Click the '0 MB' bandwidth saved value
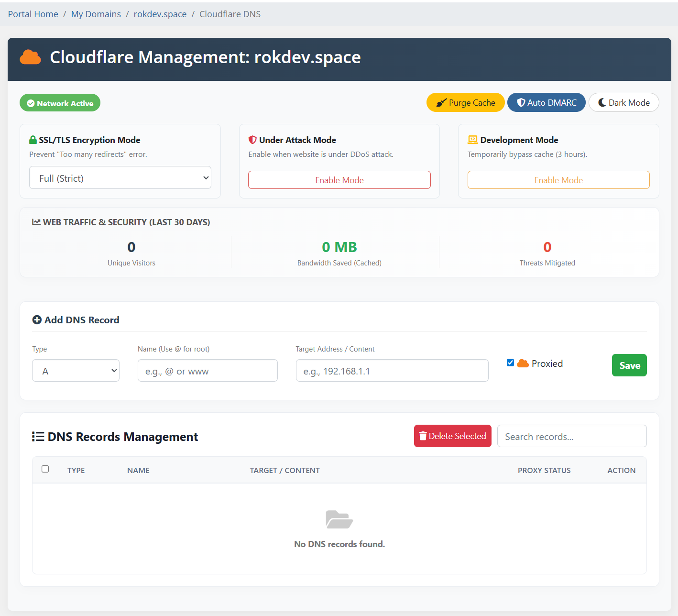Image resolution: width=678 pixels, height=616 pixels. point(339,247)
